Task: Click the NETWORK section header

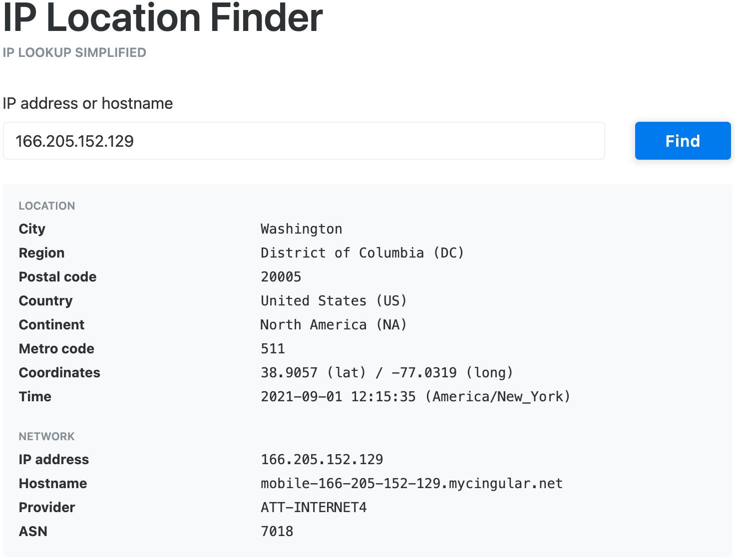Action: [47, 436]
